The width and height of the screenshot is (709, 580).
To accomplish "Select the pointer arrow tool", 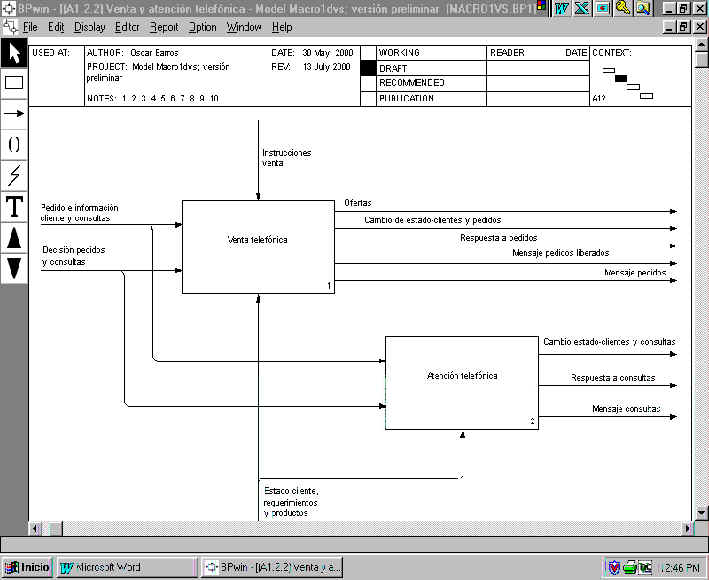I will coord(14,53).
